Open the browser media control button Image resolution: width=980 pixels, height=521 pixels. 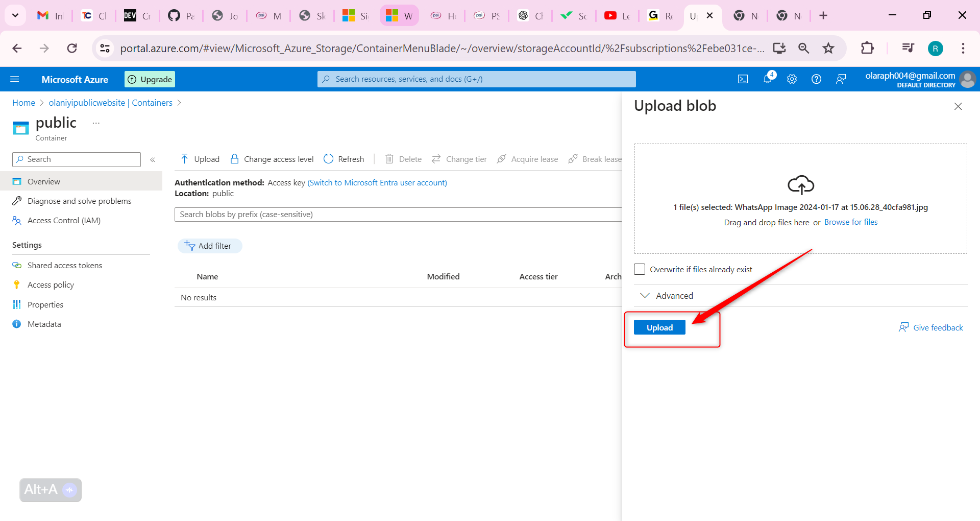908,48
